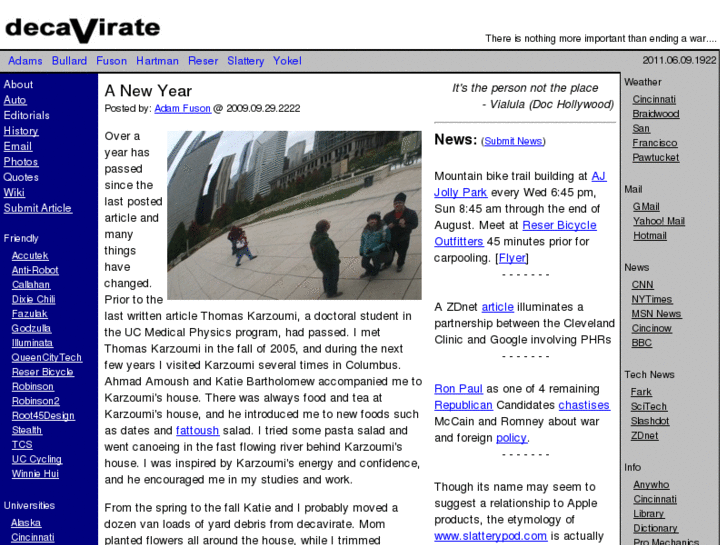The image size is (727, 545).
Task: Open GMail link
Action: (646, 206)
